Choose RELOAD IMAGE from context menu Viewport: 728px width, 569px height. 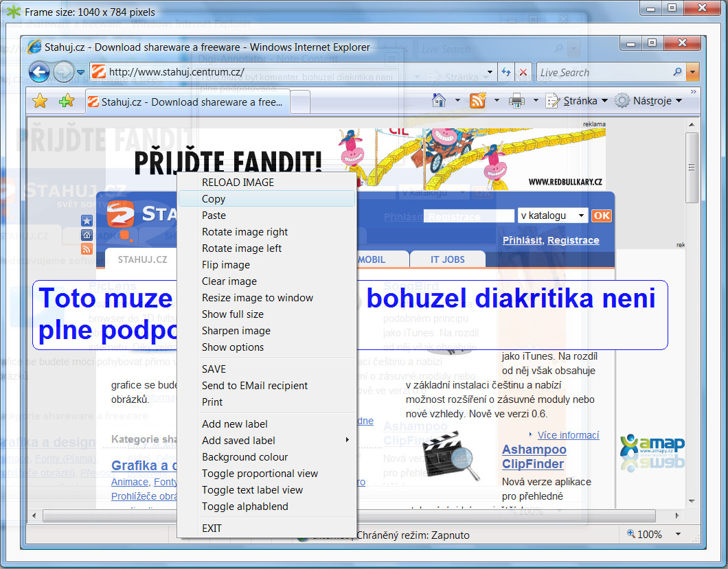coord(266,183)
